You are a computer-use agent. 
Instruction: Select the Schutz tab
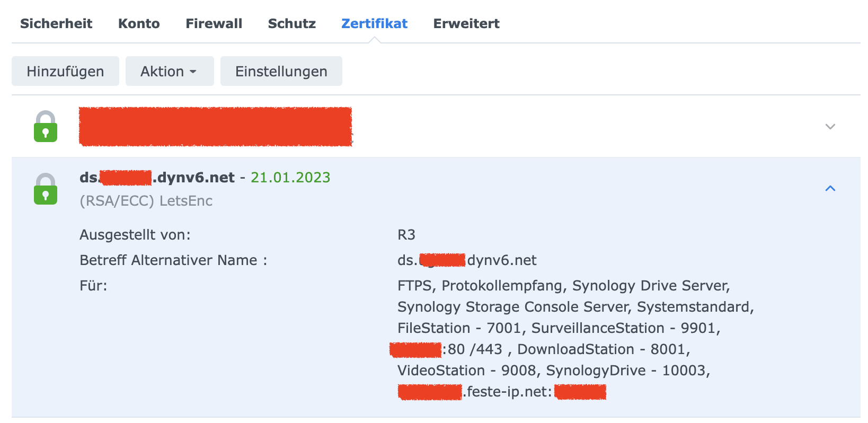[x=291, y=24]
